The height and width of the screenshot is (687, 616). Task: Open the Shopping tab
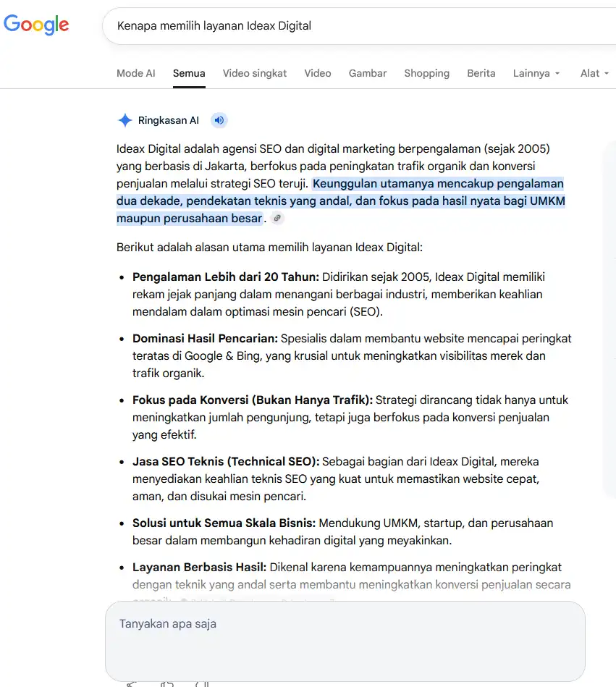coord(427,73)
